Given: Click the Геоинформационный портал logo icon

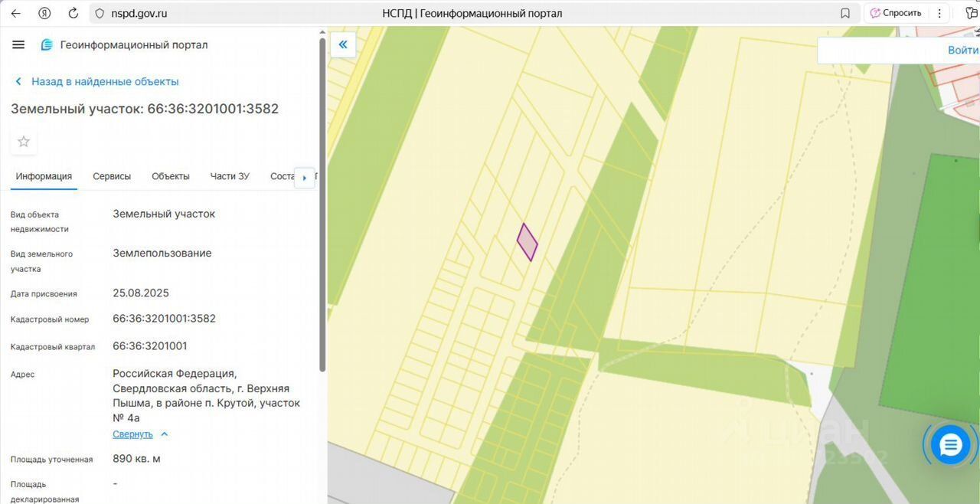Looking at the screenshot, I should 47,45.
